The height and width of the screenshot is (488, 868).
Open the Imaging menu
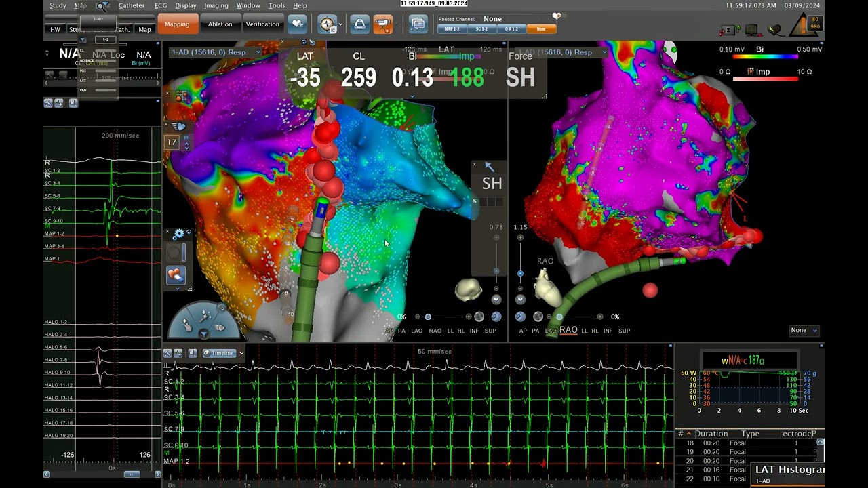216,5
